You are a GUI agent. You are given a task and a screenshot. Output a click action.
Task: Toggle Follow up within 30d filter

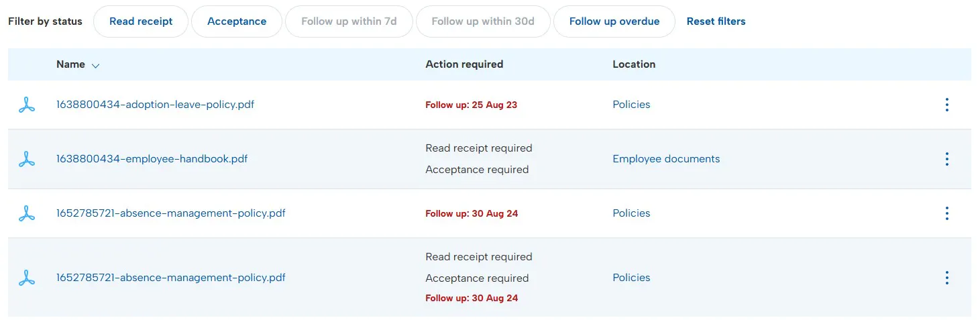pyautogui.click(x=483, y=21)
